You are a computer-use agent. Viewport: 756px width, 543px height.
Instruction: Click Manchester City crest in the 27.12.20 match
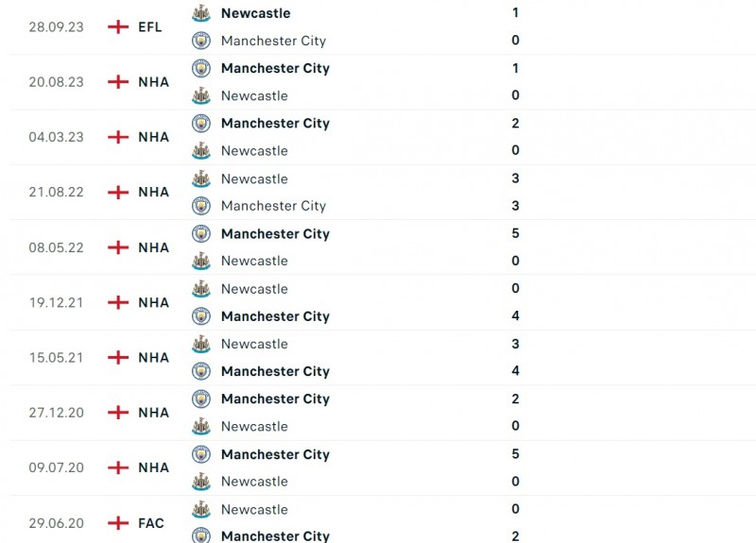(200, 399)
